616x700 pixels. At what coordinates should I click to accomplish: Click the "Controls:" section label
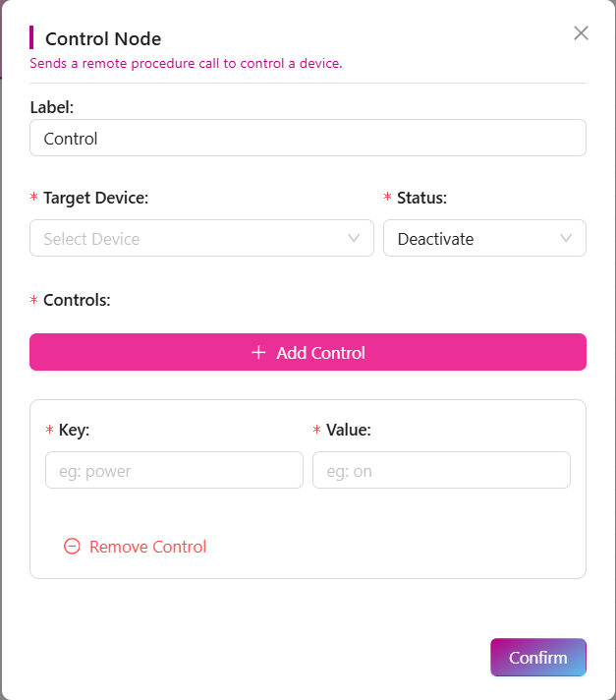(77, 300)
